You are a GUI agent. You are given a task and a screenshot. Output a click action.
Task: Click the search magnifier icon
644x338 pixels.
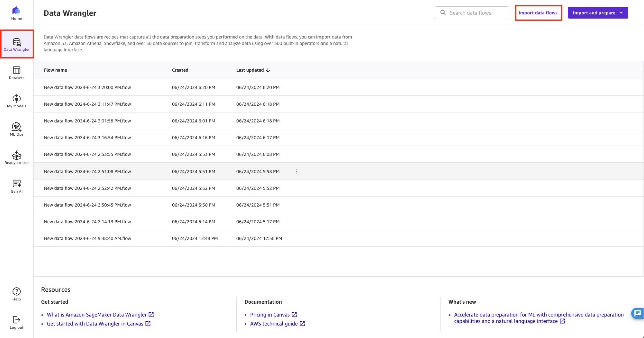pos(443,13)
